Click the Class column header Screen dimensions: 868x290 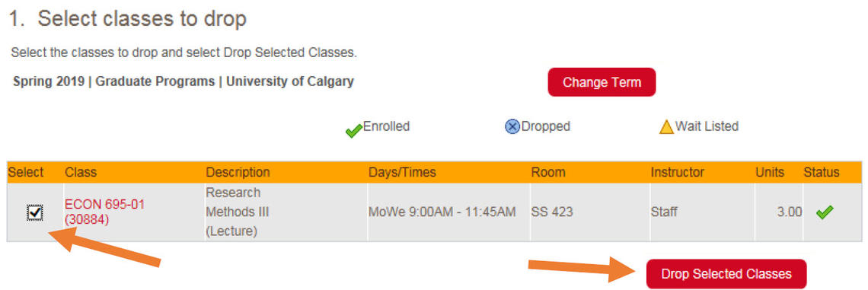[x=81, y=173]
